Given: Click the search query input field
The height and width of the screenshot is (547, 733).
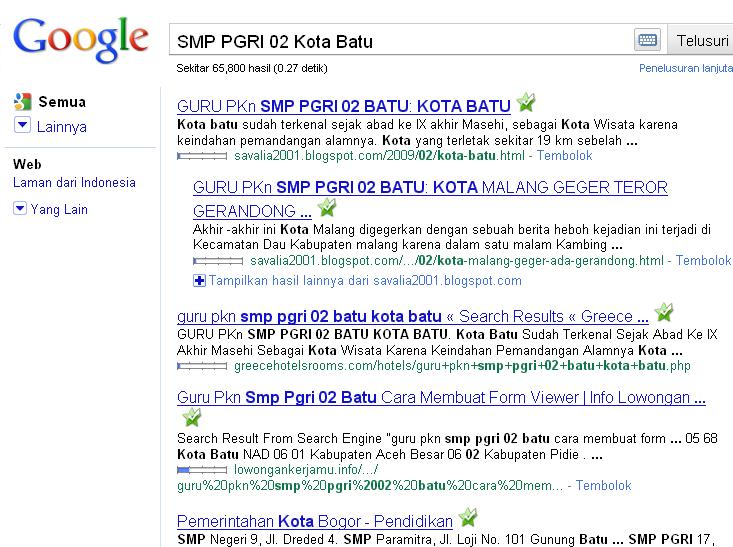Looking at the screenshot, I should 401,41.
